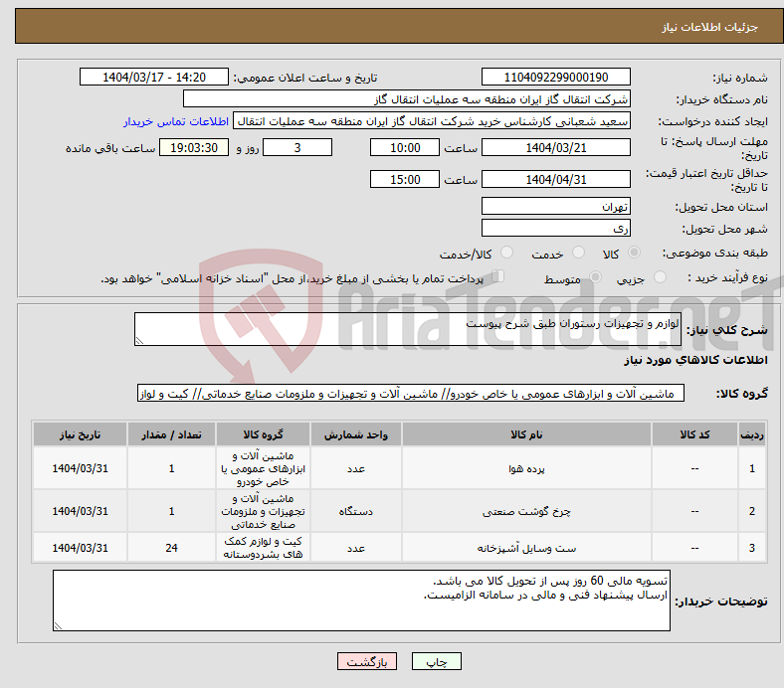Click the گروه کالا field

point(411,394)
